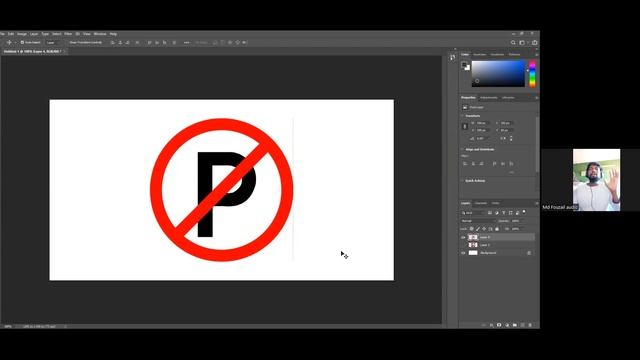The width and height of the screenshot is (640, 360).
Task: Open the Window menu
Action: [x=100, y=34]
